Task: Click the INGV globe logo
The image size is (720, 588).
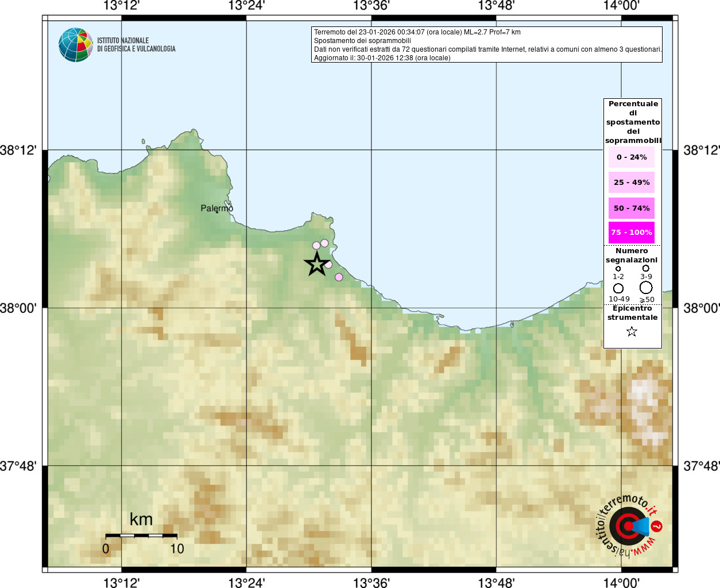Action: pyautogui.click(x=75, y=45)
